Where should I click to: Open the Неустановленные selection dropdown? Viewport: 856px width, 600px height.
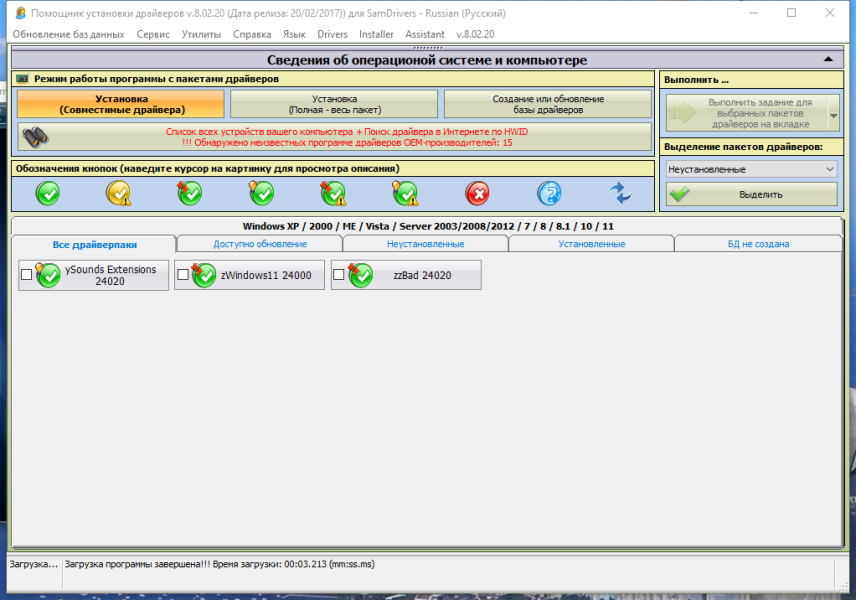[751, 169]
